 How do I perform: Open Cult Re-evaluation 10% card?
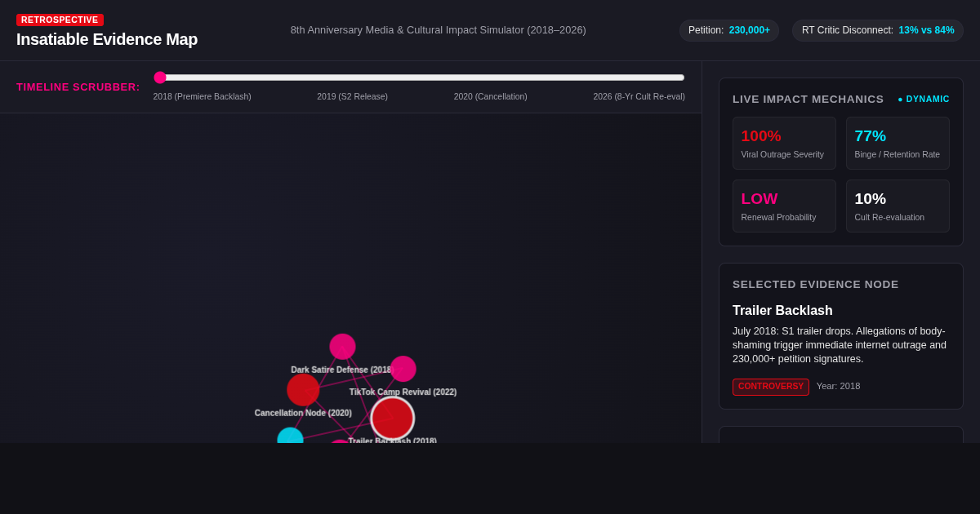coord(898,206)
